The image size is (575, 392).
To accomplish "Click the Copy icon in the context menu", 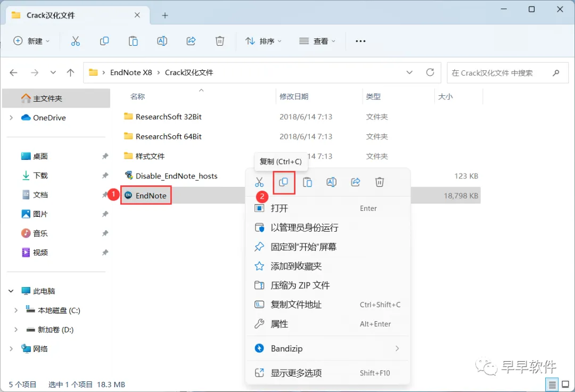I will pyautogui.click(x=283, y=182).
